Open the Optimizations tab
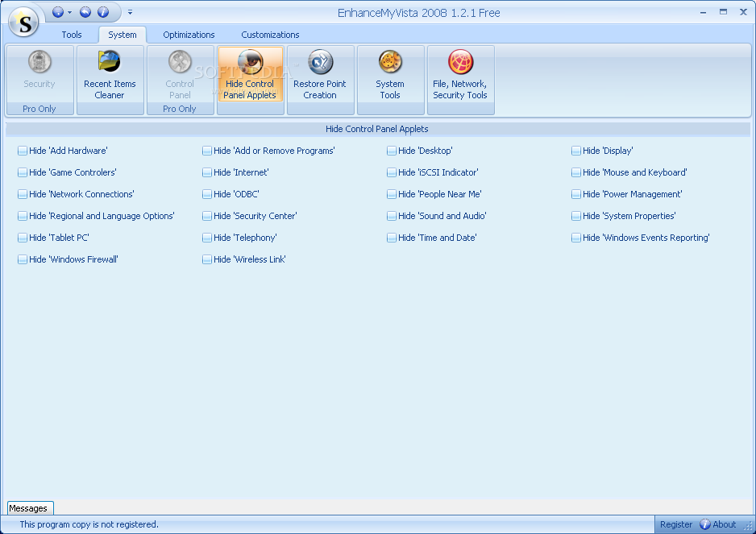This screenshot has width=756, height=534. [189, 35]
